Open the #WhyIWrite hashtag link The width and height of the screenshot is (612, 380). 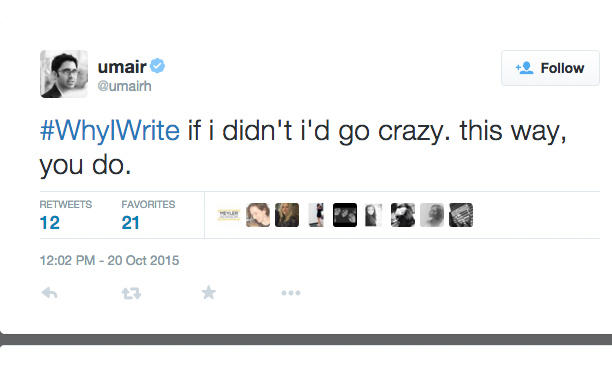click(110, 130)
